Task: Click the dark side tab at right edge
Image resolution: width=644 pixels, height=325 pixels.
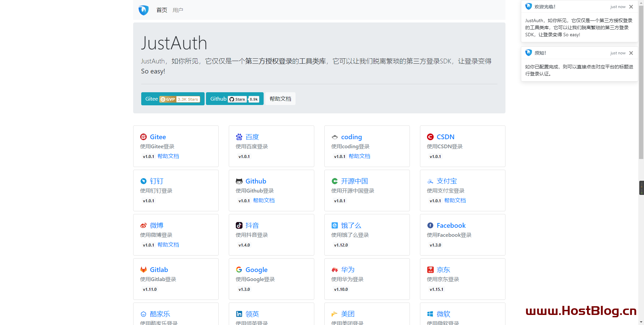Action: [x=641, y=188]
